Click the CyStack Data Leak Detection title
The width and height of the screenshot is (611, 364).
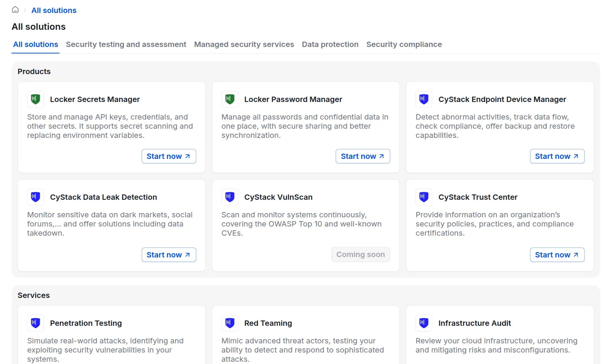pos(103,197)
